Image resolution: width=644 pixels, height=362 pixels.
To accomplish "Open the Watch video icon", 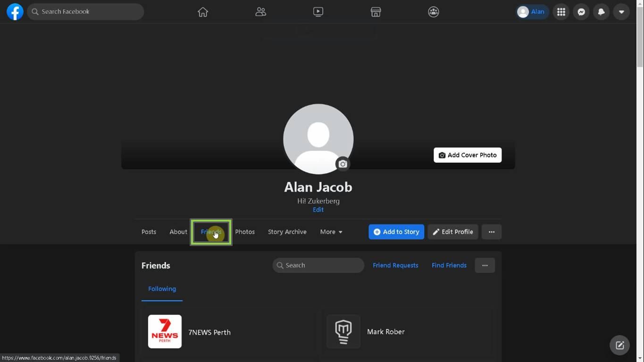I will (x=318, y=12).
